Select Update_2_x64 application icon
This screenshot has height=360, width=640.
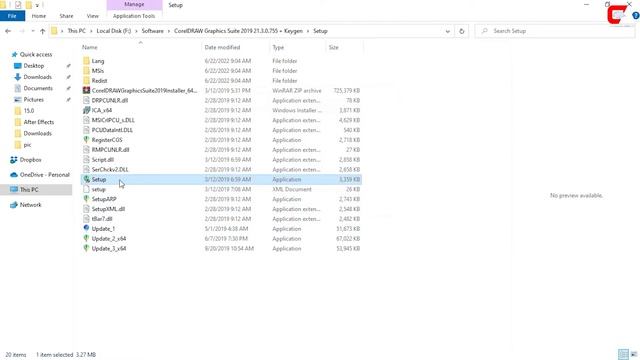(86, 239)
